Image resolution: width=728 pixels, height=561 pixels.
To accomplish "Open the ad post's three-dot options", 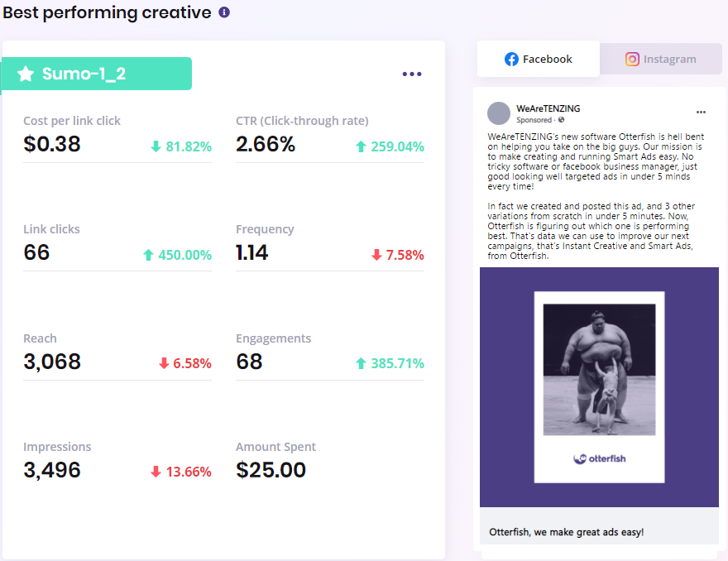I will click(x=701, y=112).
